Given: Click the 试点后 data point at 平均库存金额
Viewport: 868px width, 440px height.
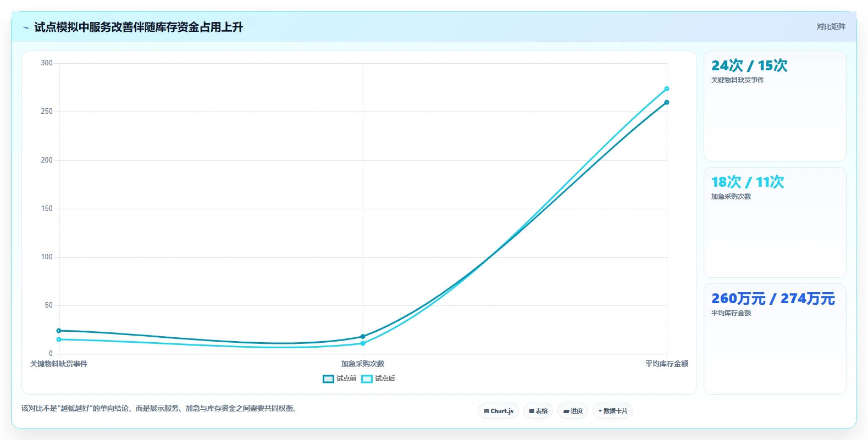Looking at the screenshot, I should (667, 88).
